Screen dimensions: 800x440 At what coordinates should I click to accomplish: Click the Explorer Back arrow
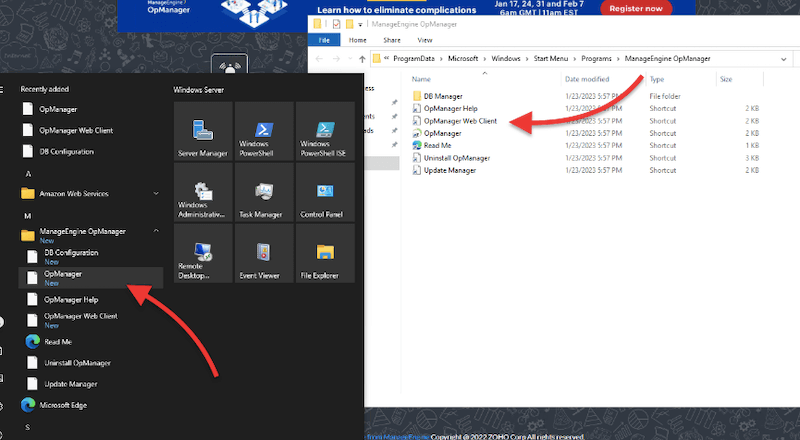(319, 59)
